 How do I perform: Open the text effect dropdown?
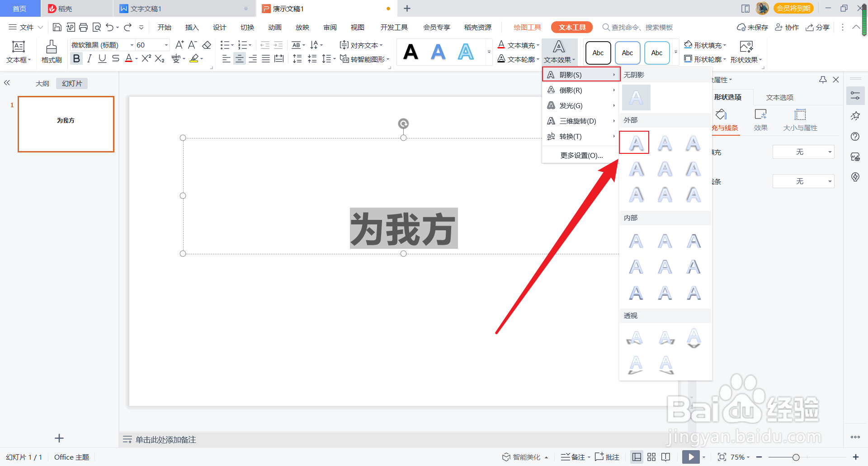pyautogui.click(x=559, y=52)
